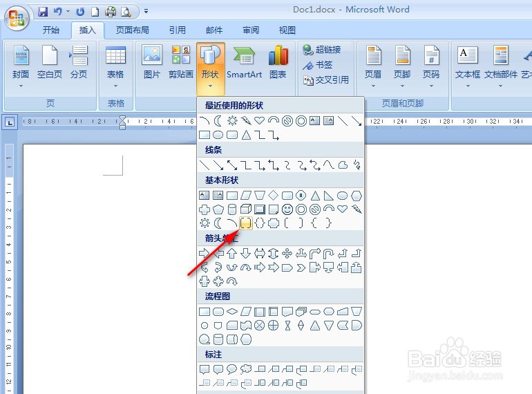Select the down arrow block shape
This screenshot has height=394, width=532.
tap(246, 254)
